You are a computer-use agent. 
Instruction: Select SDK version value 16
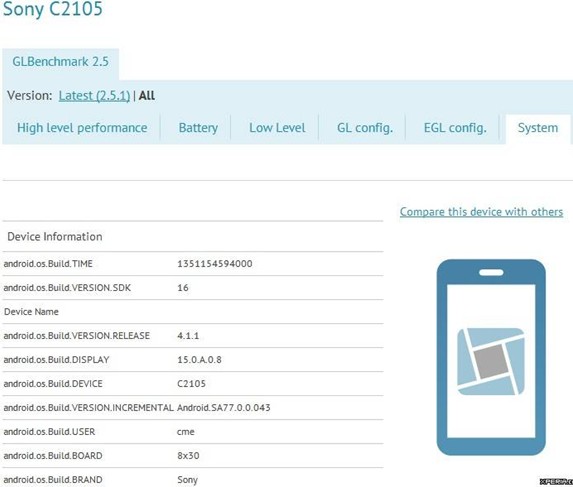click(x=183, y=288)
